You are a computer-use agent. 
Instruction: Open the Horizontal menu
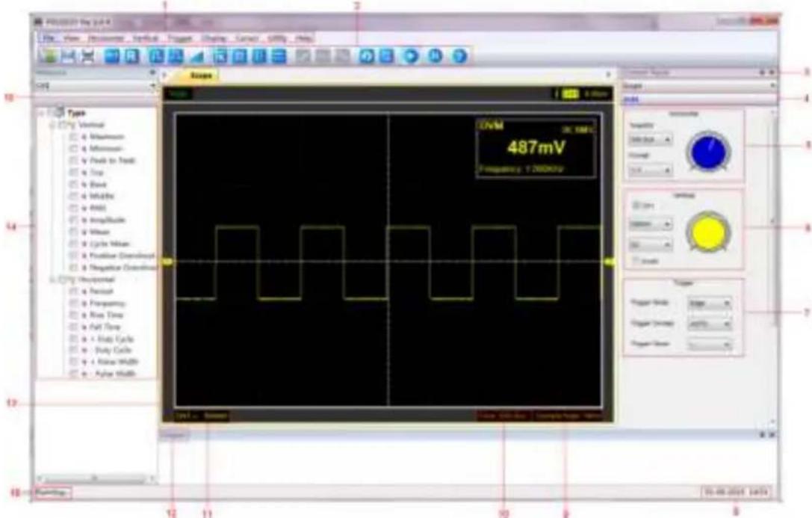[105, 38]
